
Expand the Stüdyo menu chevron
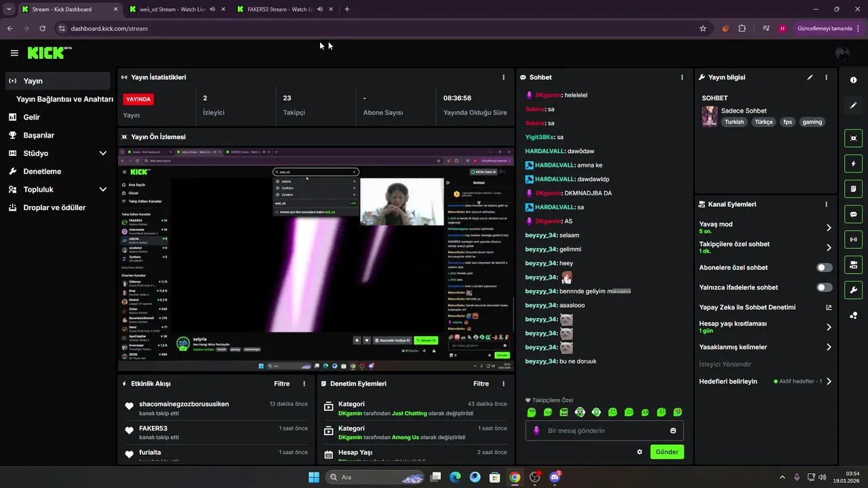coord(103,153)
